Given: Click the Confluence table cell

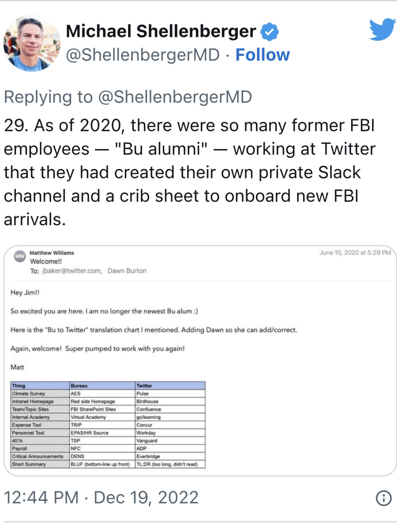Looking at the screenshot, I should [149, 409].
